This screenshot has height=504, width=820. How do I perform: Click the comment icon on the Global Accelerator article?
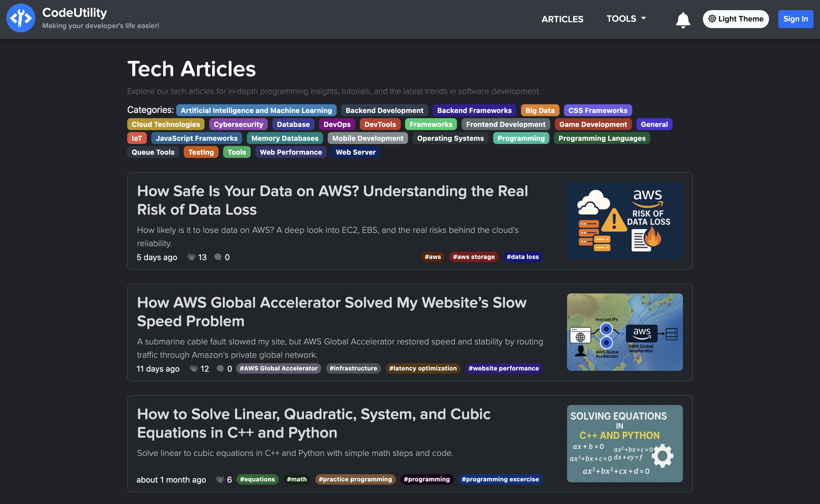(x=221, y=369)
